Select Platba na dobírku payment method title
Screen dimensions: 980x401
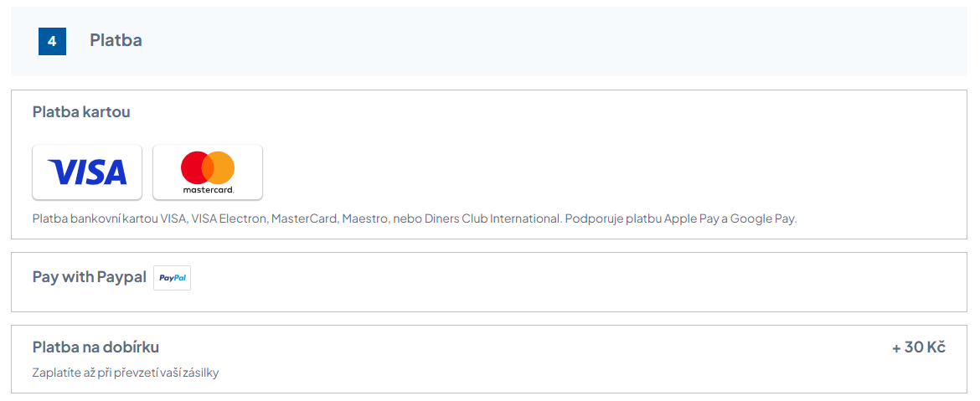click(95, 347)
